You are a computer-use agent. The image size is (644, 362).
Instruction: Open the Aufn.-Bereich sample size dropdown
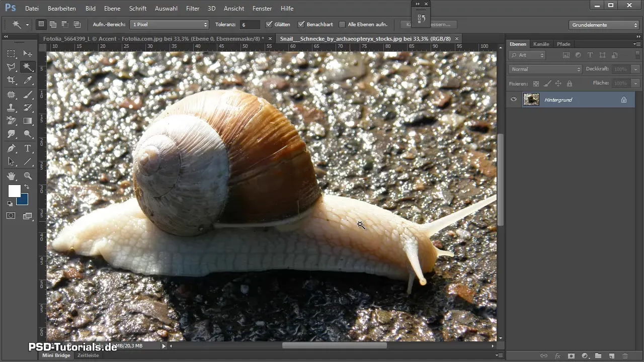click(169, 24)
